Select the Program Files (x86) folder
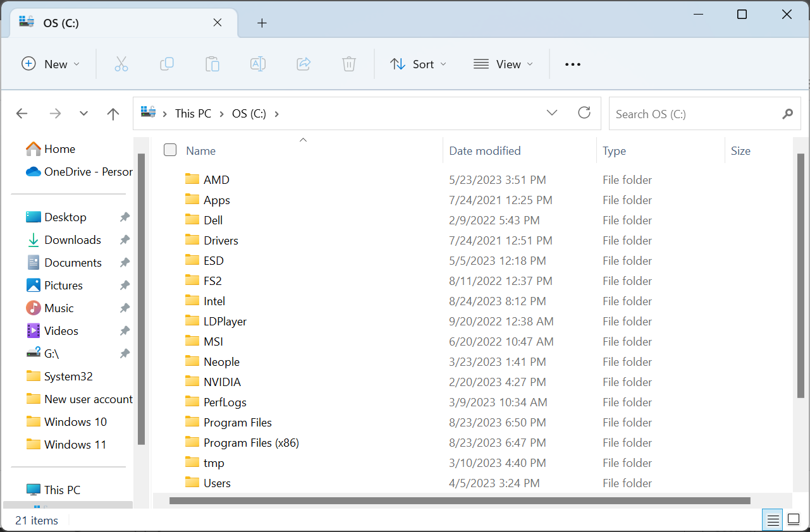The image size is (810, 532). (x=242, y=442)
